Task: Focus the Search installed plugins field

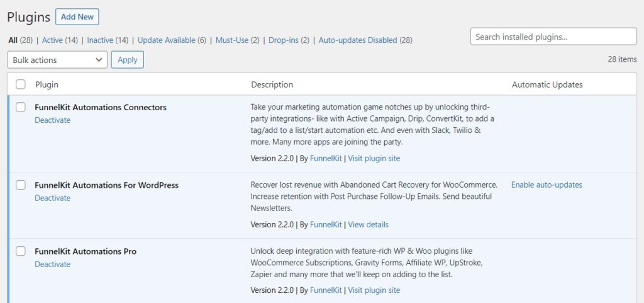Action: [553, 37]
